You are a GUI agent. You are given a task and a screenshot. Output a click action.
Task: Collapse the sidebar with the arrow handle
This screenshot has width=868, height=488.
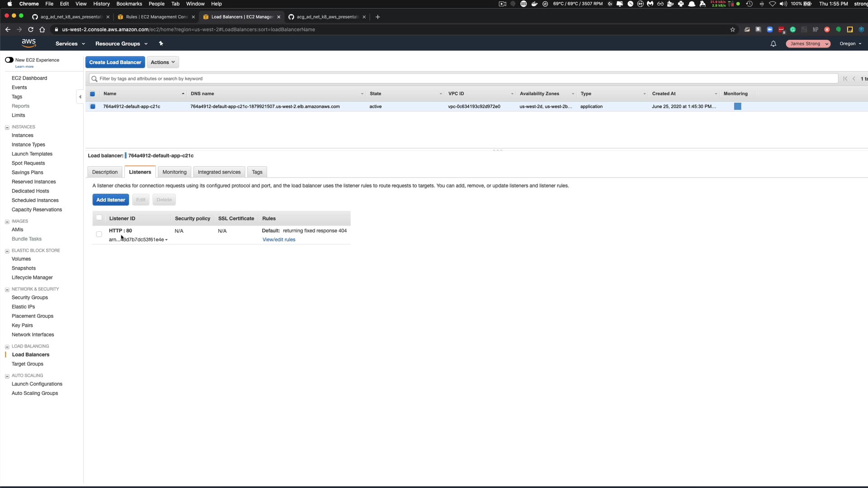[80, 97]
